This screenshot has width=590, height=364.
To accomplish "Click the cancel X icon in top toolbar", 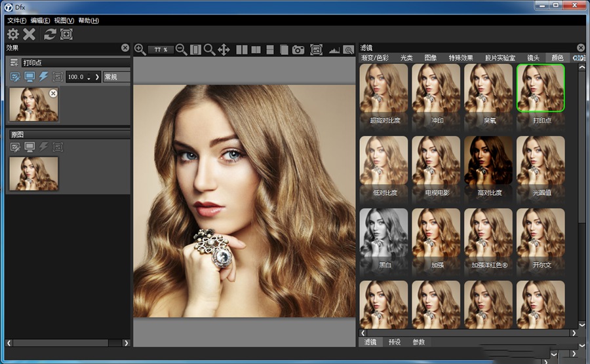I will coord(29,35).
